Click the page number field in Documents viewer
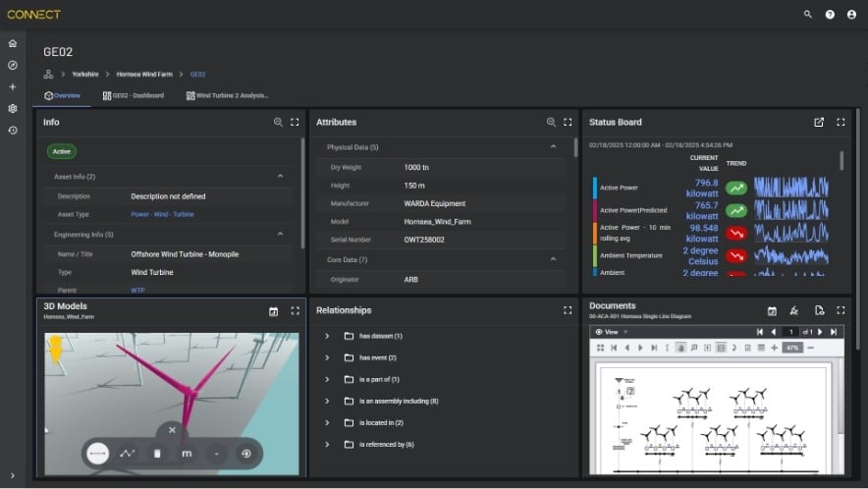The image size is (868, 489). (x=788, y=332)
